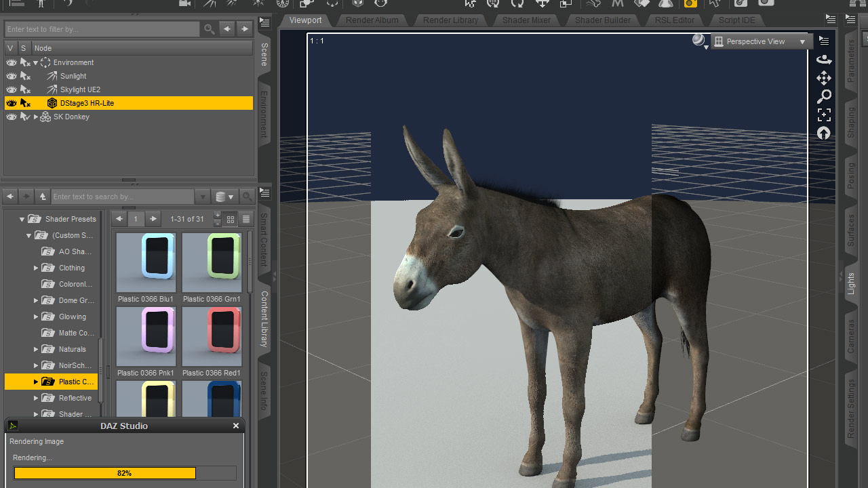Hide the DStage3 HR-Lite node
The height and width of the screenshot is (488, 868).
coord(12,103)
